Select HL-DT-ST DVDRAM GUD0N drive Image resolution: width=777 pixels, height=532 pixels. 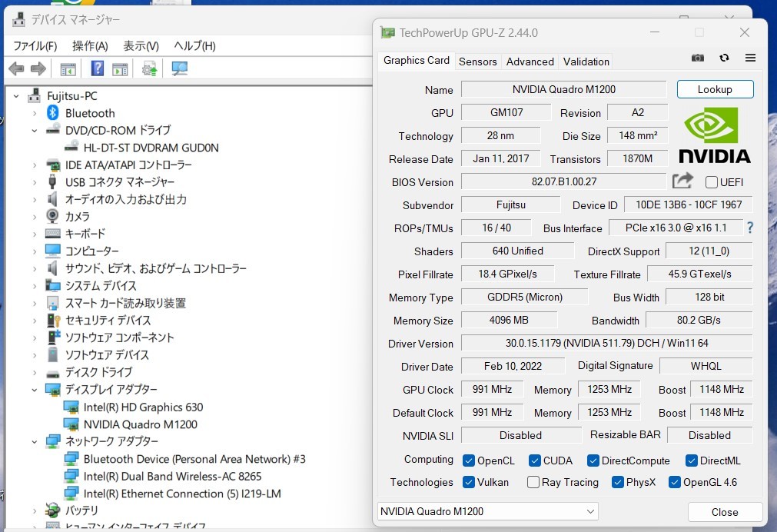point(151,148)
